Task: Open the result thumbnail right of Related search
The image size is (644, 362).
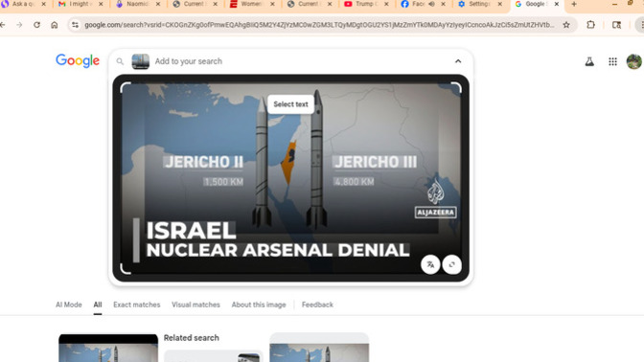Action: pyautogui.click(x=319, y=348)
